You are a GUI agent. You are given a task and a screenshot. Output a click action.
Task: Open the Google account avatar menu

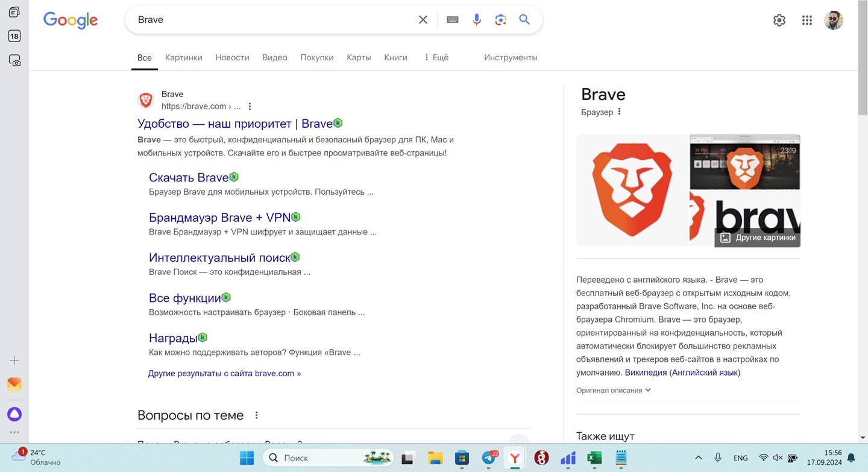[834, 20]
